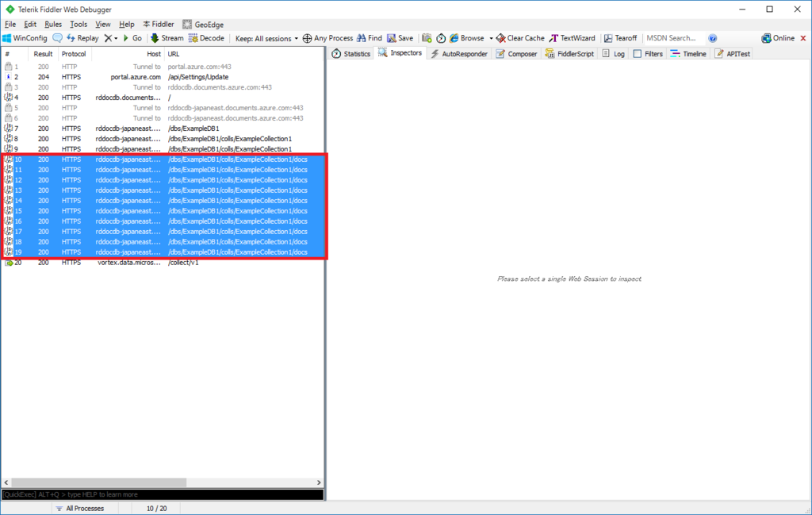This screenshot has width=812, height=515.
Task: Switch to the Inspectors tab
Action: tap(400, 53)
